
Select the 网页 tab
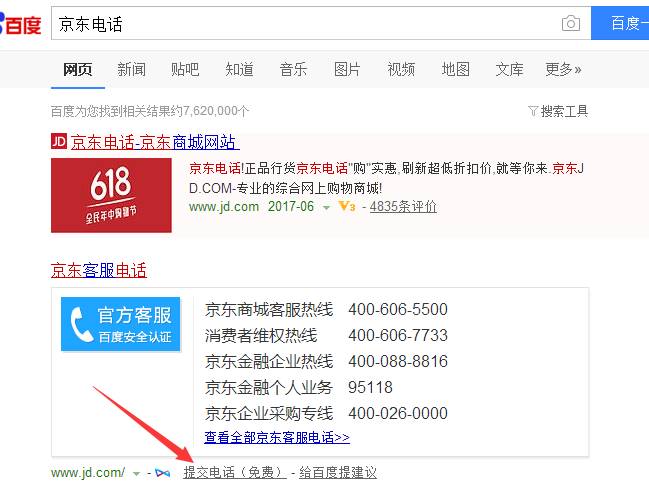coord(77,69)
